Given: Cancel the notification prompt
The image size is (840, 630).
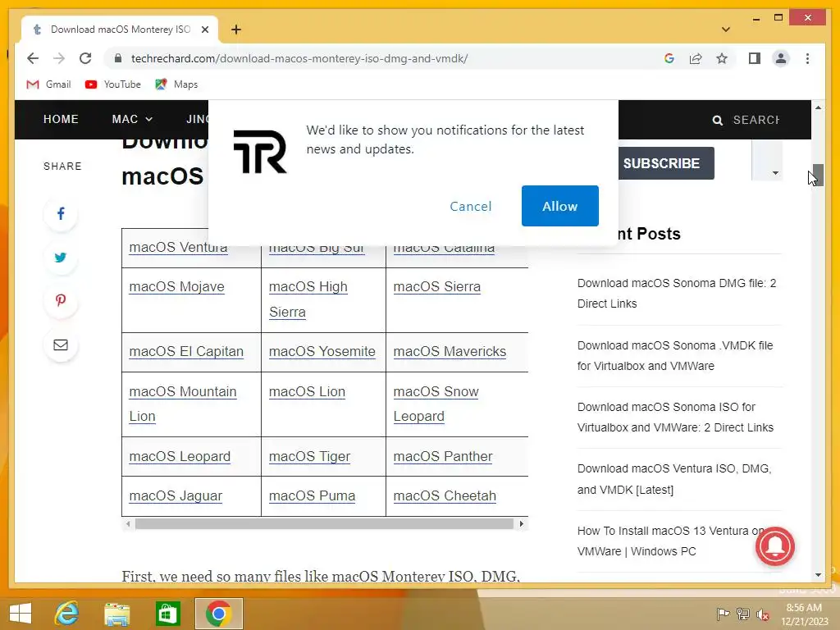Looking at the screenshot, I should pyautogui.click(x=470, y=206).
